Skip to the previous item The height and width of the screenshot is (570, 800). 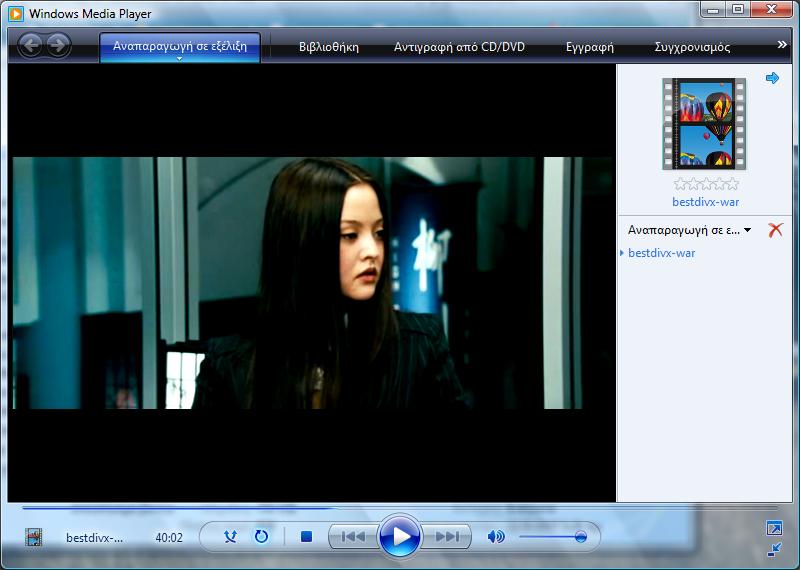click(353, 537)
